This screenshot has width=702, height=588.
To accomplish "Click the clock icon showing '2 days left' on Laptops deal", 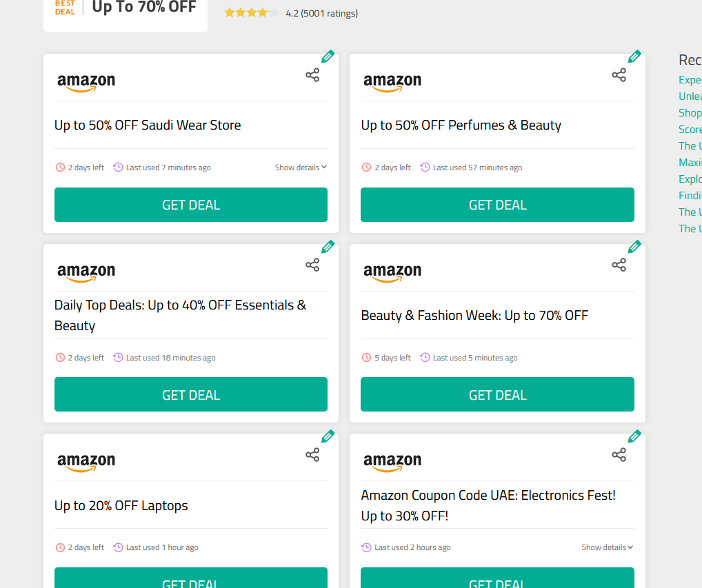I will pyautogui.click(x=60, y=547).
